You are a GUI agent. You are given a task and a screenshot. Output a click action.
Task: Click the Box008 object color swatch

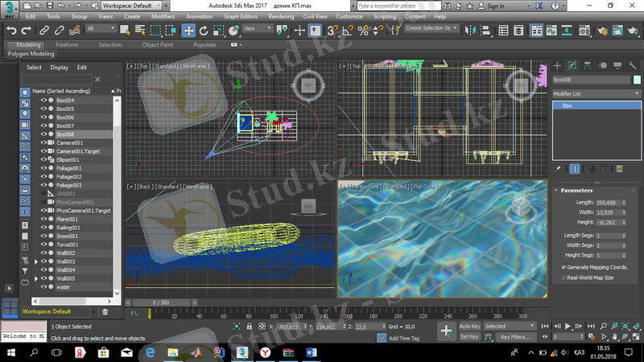coord(636,80)
